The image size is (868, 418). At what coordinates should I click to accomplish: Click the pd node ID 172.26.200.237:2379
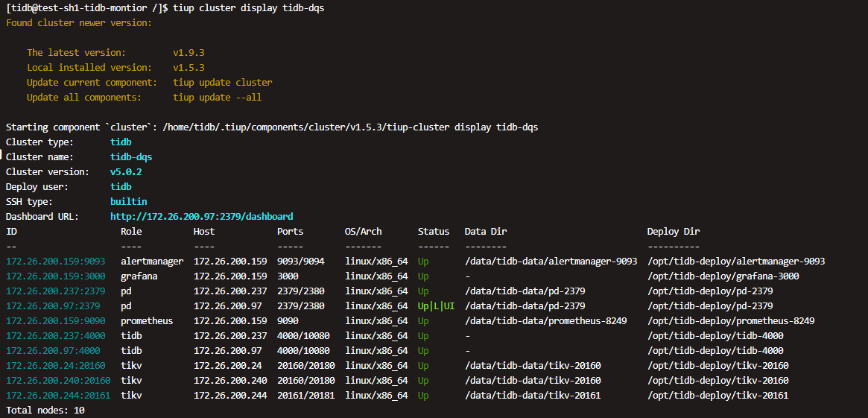(x=55, y=291)
